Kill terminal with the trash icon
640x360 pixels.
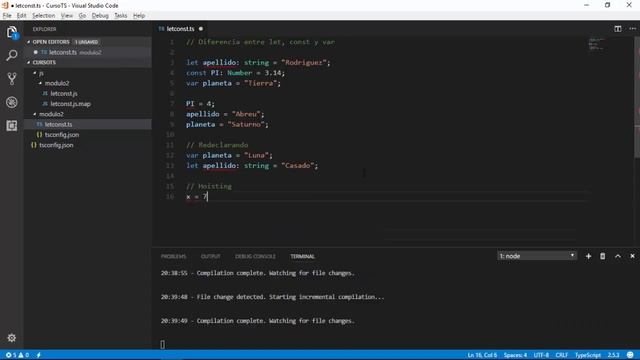[602, 256]
